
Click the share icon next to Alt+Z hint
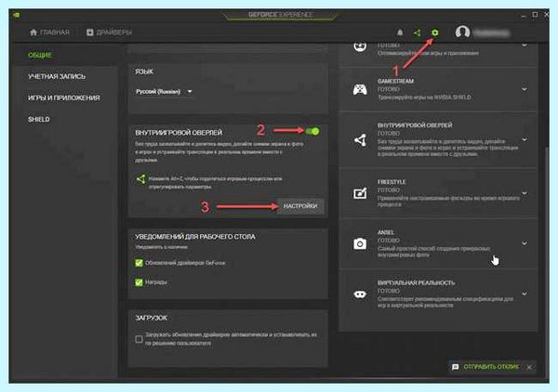point(141,178)
